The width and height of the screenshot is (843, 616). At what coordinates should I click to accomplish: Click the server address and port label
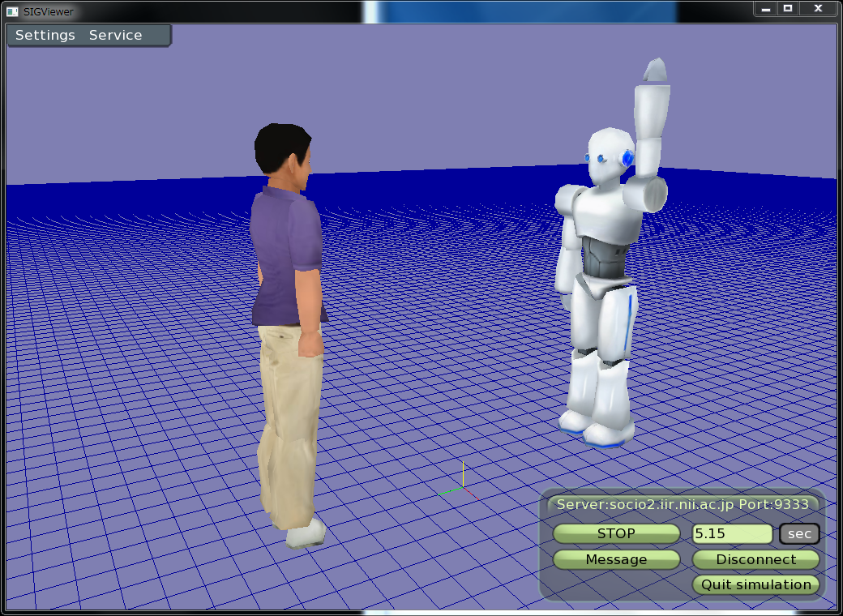coord(683,504)
